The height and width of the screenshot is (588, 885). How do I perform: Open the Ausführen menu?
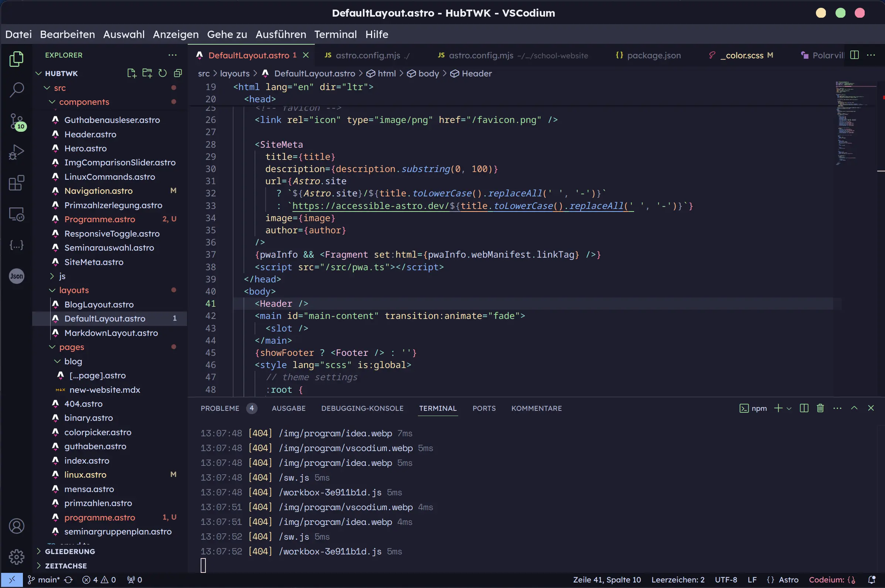[x=280, y=34]
